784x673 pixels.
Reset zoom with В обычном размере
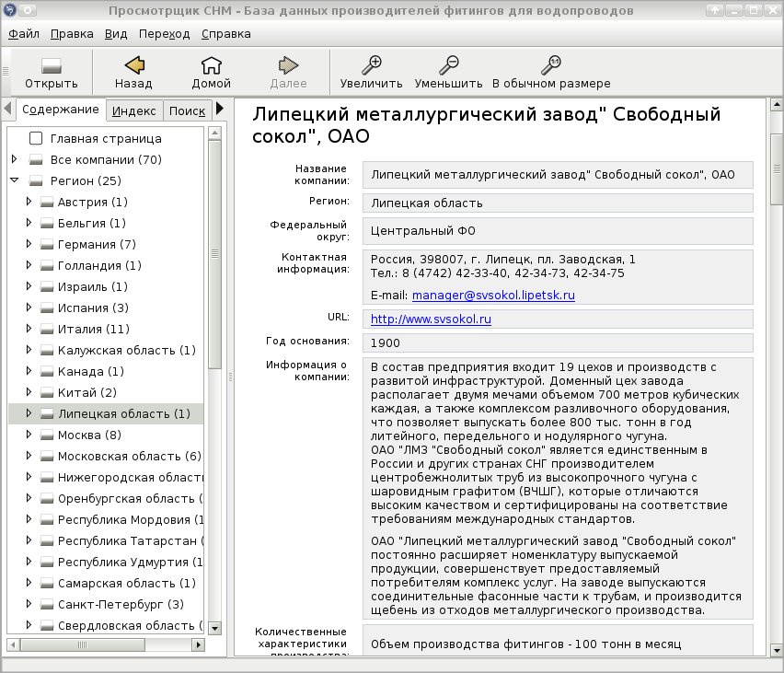click(551, 65)
